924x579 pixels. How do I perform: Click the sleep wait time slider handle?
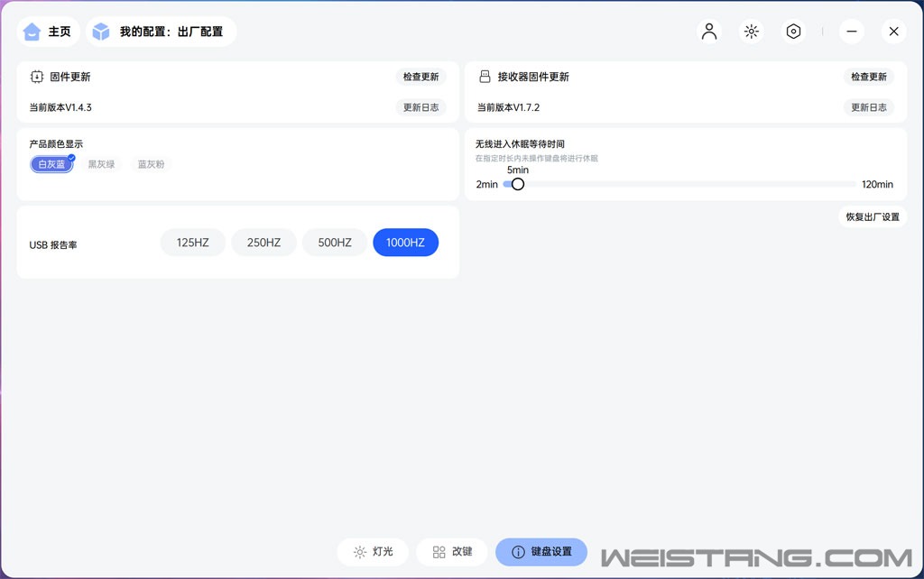pos(518,184)
